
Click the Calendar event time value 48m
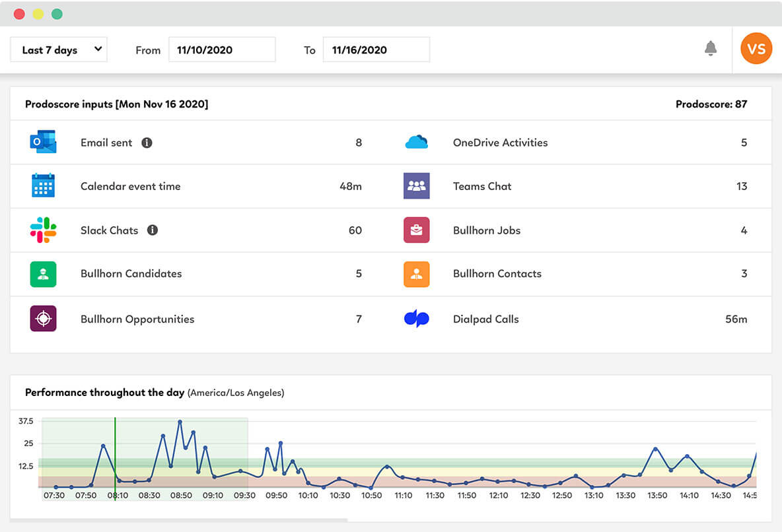[x=351, y=187]
